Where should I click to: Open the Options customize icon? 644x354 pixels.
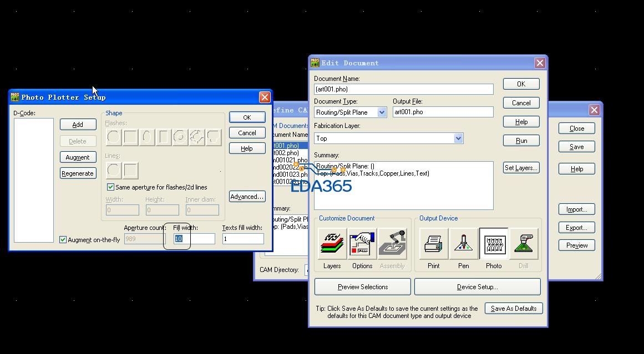click(362, 244)
